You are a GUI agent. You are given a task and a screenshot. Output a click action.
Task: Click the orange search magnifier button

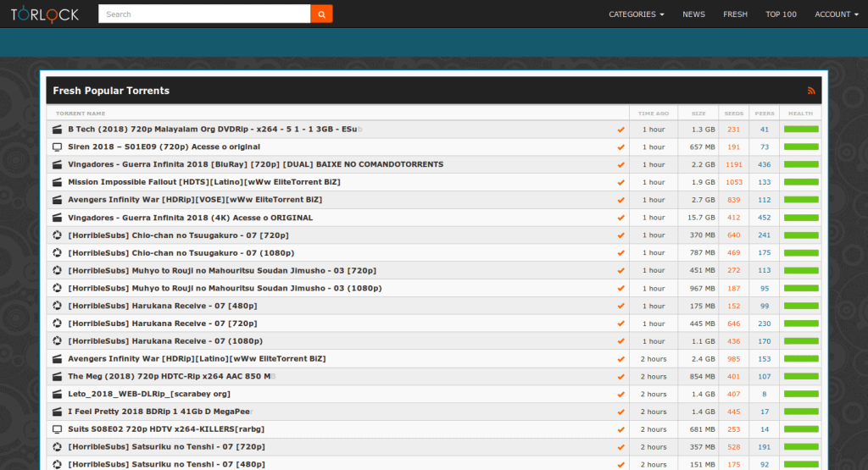(321, 14)
